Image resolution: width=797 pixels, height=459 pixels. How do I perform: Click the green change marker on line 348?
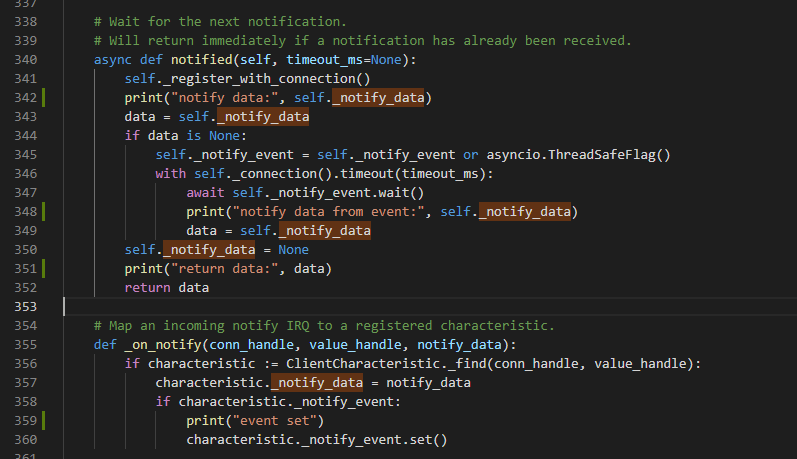pos(44,211)
